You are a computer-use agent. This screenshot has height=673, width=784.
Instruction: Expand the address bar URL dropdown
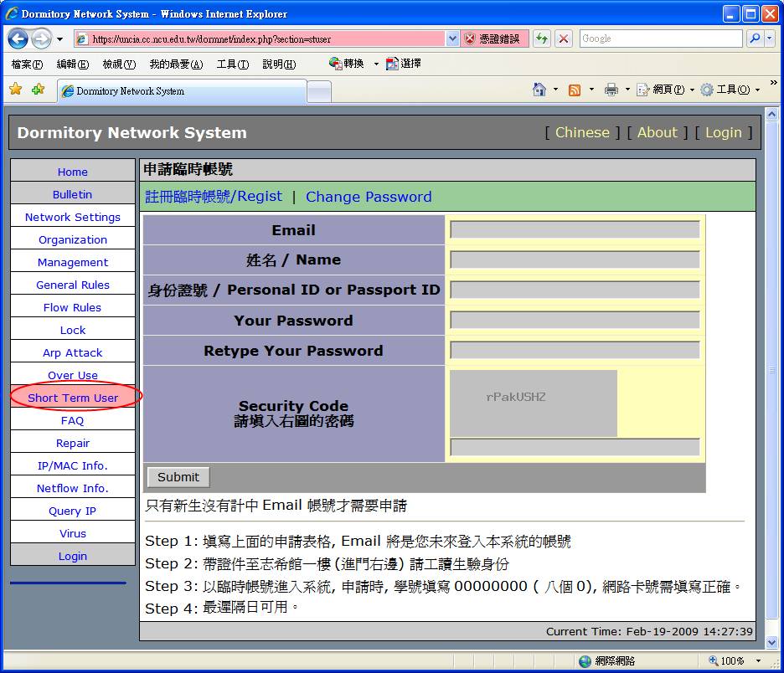pyautogui.click(x=452, y=39)
